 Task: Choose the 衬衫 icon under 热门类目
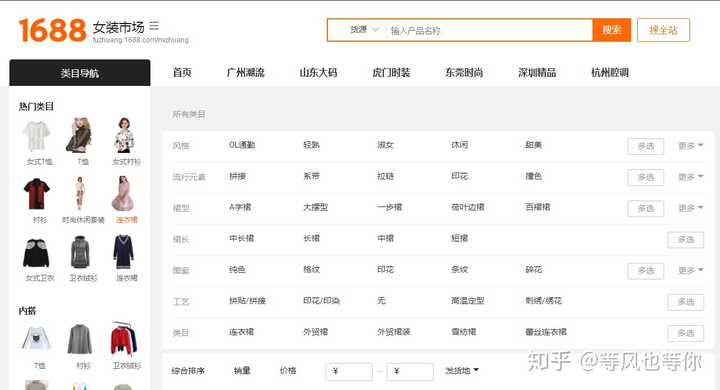point(37,194)
